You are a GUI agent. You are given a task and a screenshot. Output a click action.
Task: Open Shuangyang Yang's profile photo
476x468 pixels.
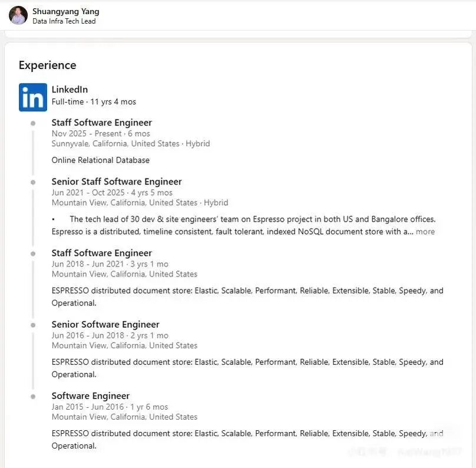(x=18, y=15)
